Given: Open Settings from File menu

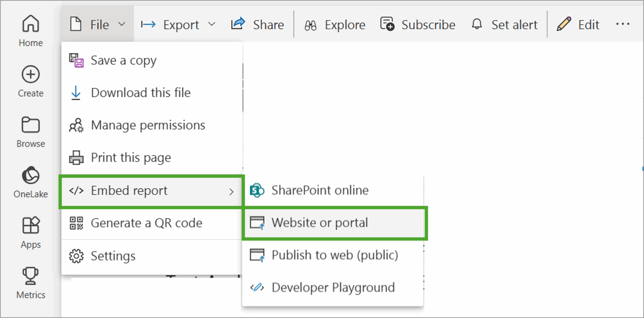Looking at the screenshot, I should pyautogui.click(x=152, y=256).
